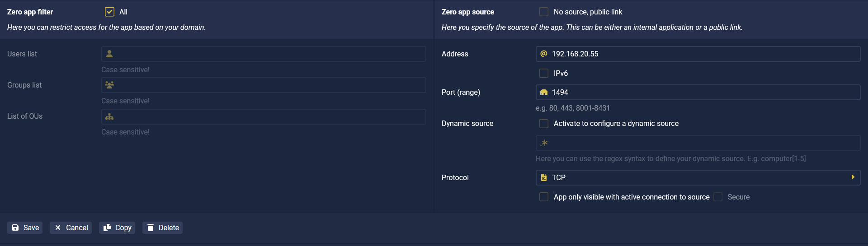868x246 pixels.
Task: Click the floppy disk Save icon
Action: 15,227
